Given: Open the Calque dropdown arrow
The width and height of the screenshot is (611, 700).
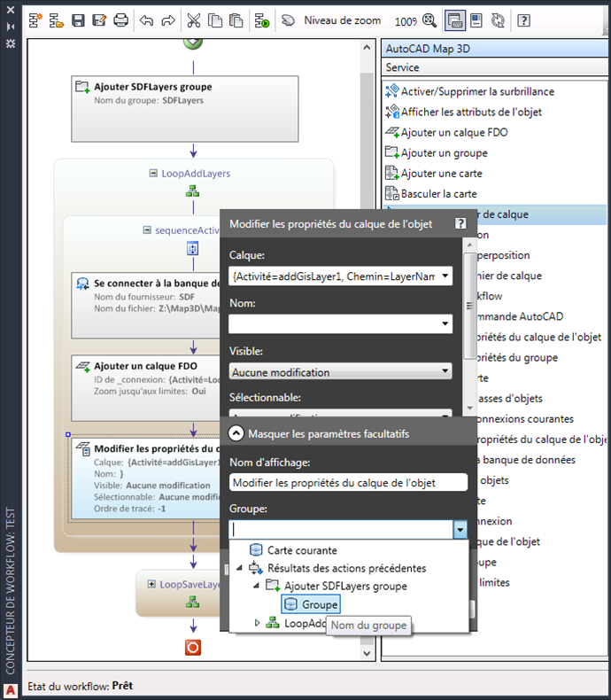Looking at the screenshot, I should pos(445,276).
